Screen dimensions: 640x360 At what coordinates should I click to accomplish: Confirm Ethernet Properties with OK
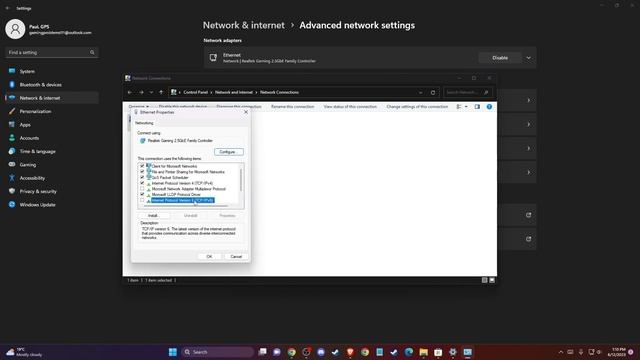tap(209, 256)
